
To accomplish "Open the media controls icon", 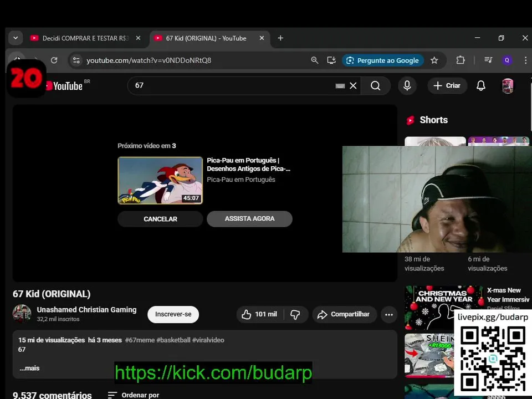I will 488,60.
